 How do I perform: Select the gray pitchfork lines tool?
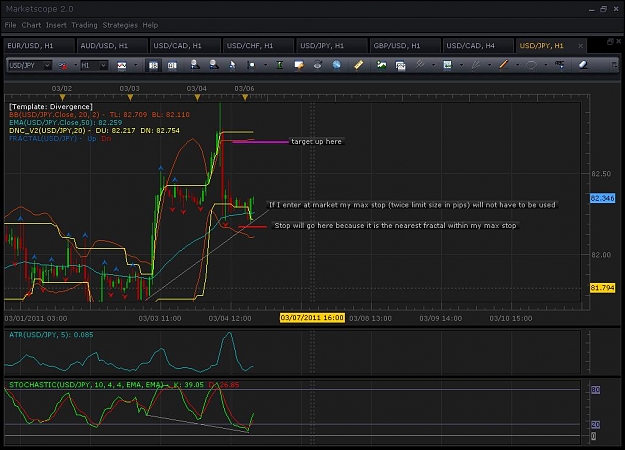coord(419,65)
